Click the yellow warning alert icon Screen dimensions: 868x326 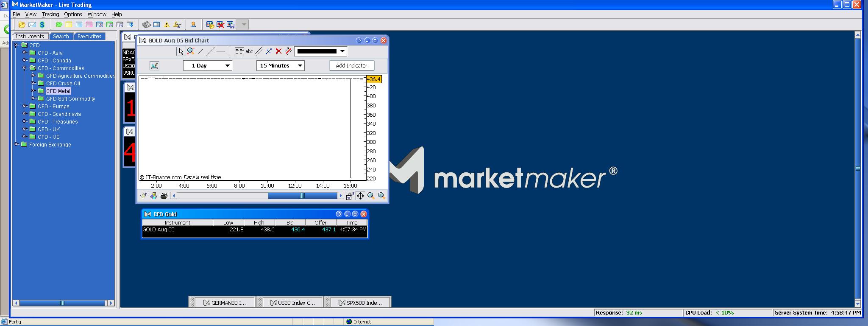click(x=167, y=25)
